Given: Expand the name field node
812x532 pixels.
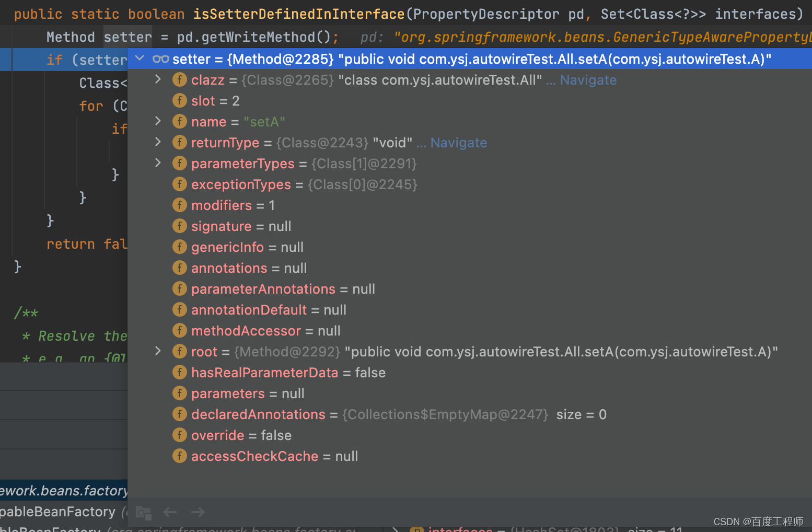Looking at the screenshot, I should coord(158,121).
